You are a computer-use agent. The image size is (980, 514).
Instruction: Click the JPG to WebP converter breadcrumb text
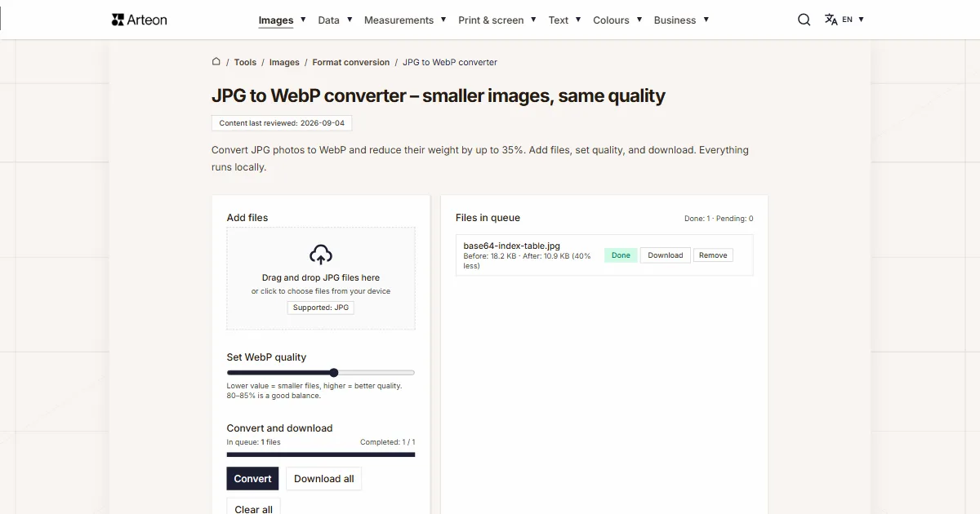(450, 62)
